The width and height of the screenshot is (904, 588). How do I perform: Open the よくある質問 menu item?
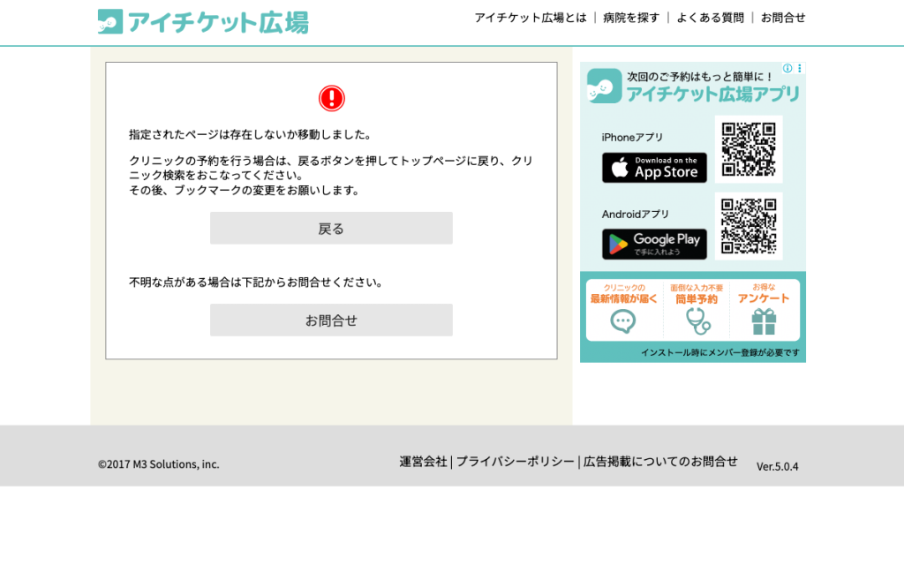click(x=711, y=18)
